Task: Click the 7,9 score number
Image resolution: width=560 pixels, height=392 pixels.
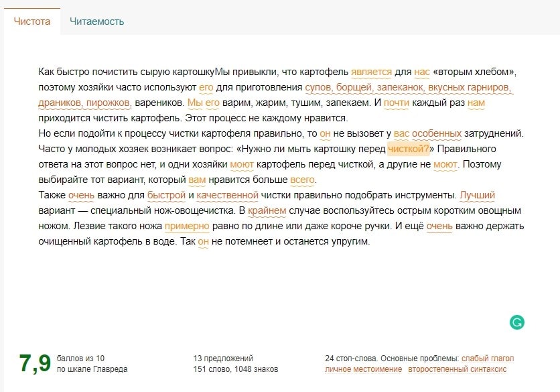Action: (x=34, y=363)
